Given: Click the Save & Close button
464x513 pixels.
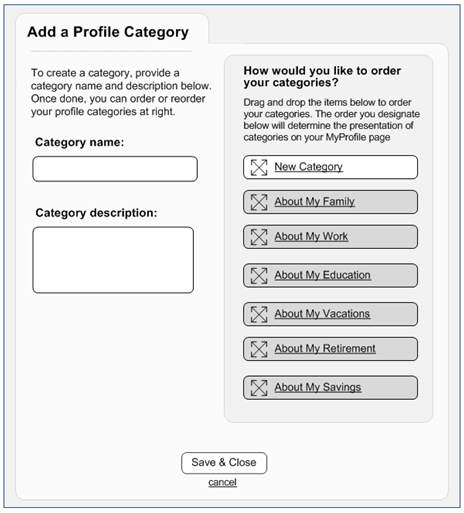Looking at the screenshot, I should 224,463.
